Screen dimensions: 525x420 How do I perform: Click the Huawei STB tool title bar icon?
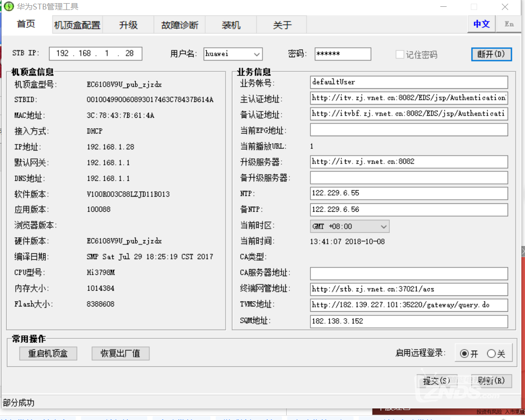pyautogui.click(x=9, y=6)
